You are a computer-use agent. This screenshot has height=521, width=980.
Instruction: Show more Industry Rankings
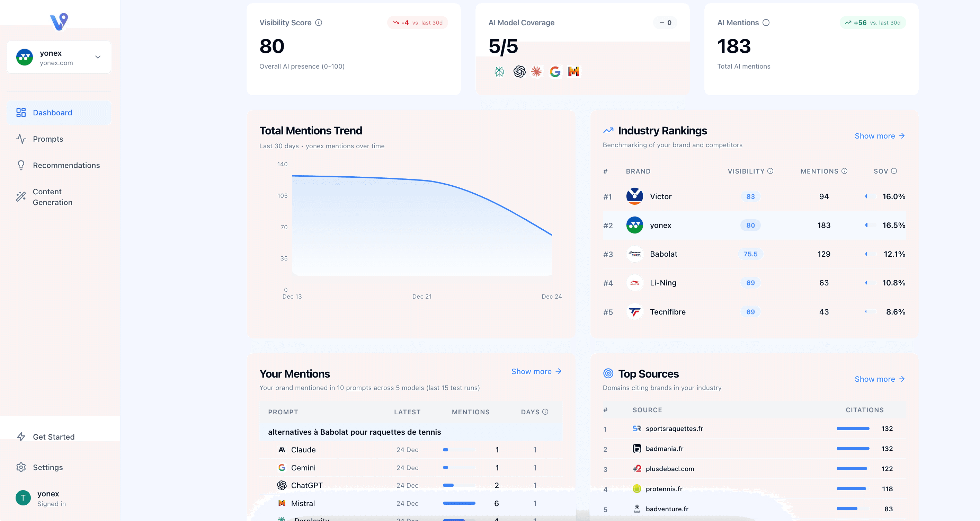click(880, 136)
